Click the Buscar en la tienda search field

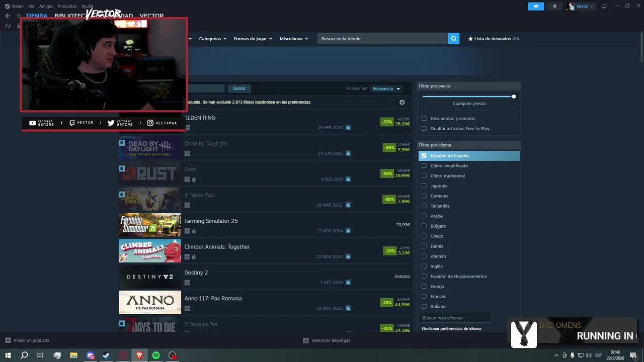[x=382, y=39]
